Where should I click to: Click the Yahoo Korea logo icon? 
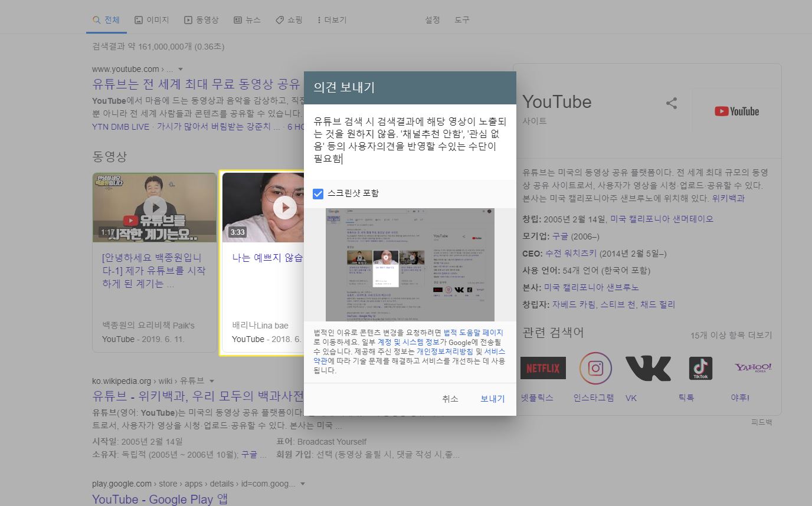(x=753, y=369)
